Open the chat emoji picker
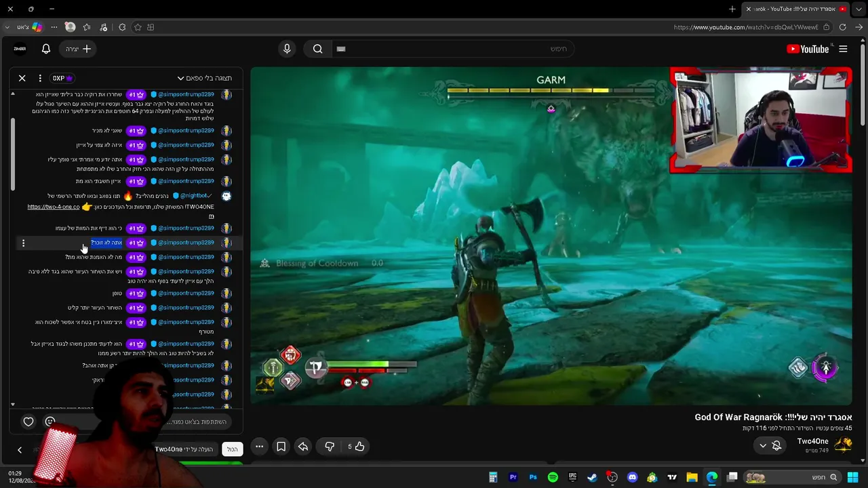The height and width of the screenshot is (488, 868). [x=50, y=422]
